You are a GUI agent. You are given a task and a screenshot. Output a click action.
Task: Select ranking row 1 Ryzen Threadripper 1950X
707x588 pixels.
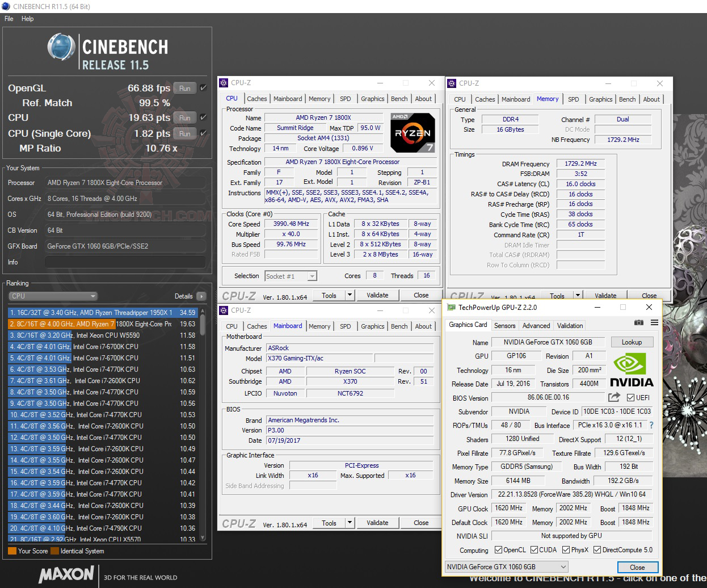[103, 313]
